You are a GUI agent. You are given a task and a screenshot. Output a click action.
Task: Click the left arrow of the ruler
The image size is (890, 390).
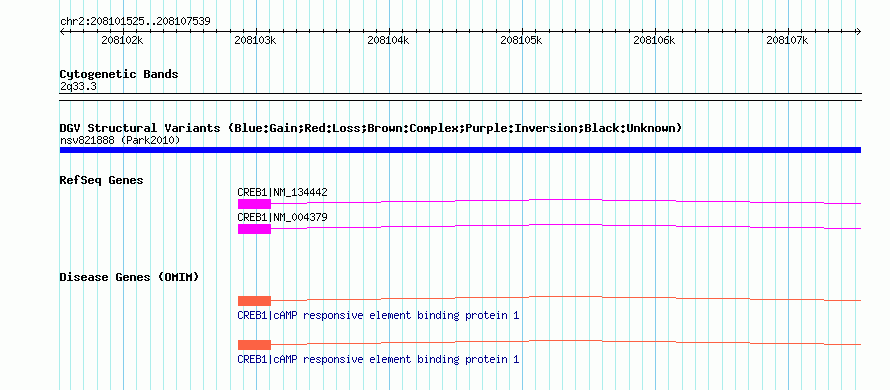tap(62, 32)
